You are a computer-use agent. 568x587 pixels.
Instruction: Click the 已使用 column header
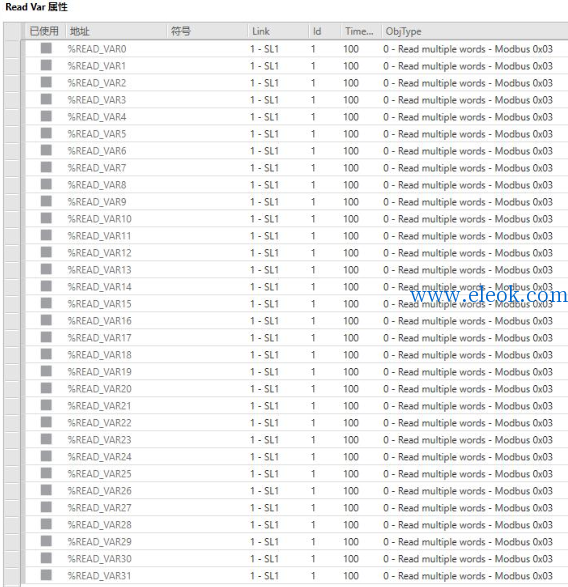coord(45,31)
